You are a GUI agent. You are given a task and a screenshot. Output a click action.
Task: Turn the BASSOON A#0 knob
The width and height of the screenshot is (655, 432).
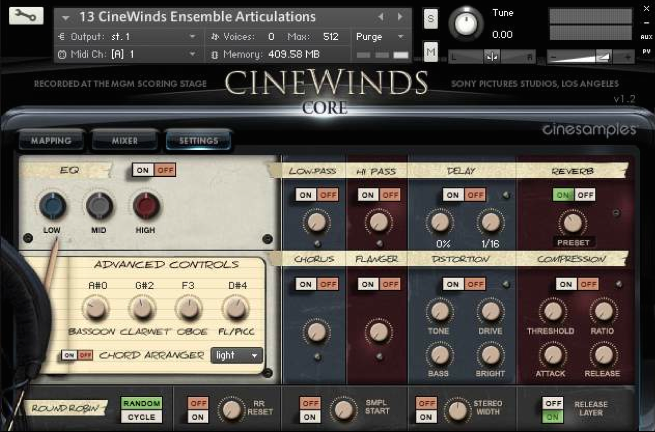click(96, 309)
